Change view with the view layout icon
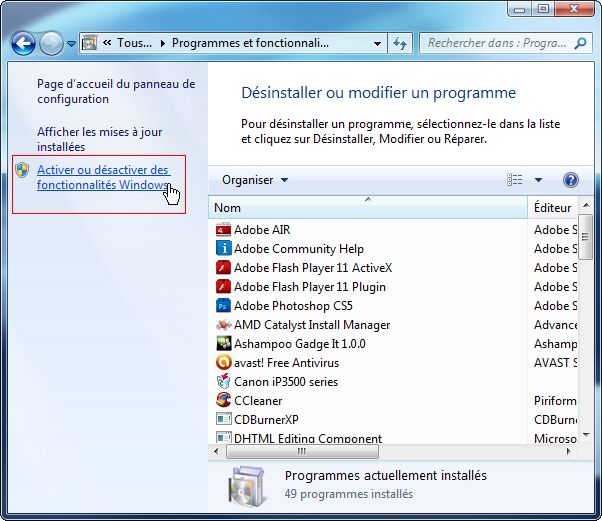Viewport: 602px width, 521px height. tap(514, 180)
